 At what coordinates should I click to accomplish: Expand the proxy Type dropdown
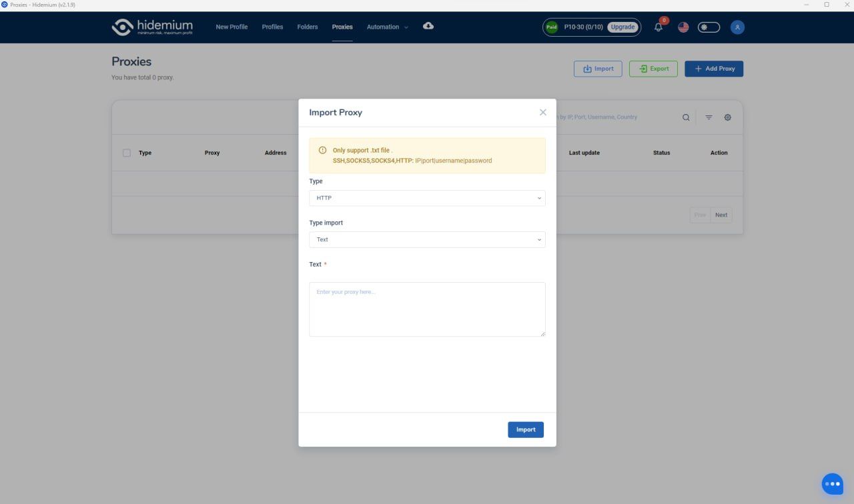(427, 198)
